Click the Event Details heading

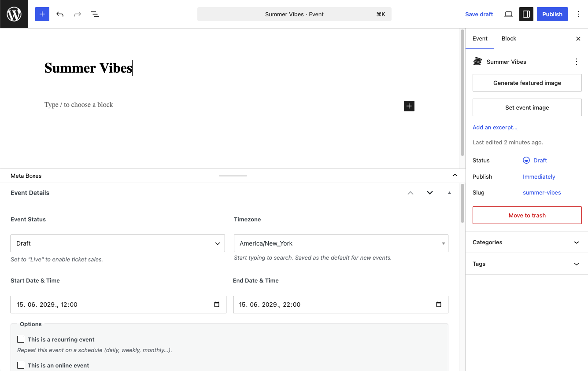[30, 193]
